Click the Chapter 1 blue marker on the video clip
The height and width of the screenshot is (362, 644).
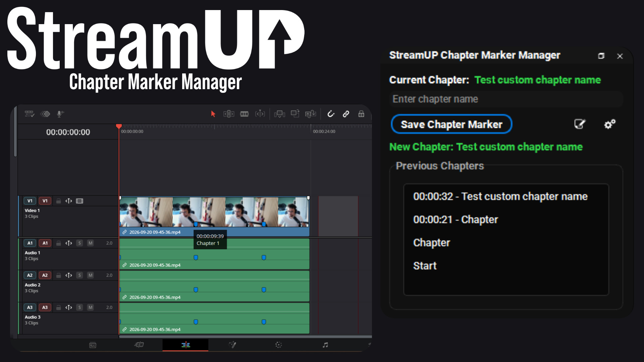pos(196,224)
